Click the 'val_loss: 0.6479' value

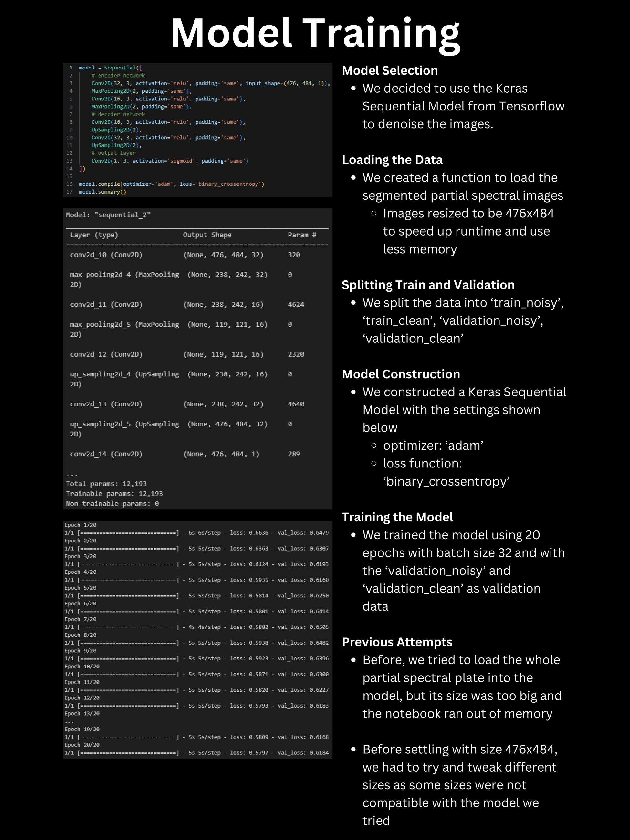point(303,533)
